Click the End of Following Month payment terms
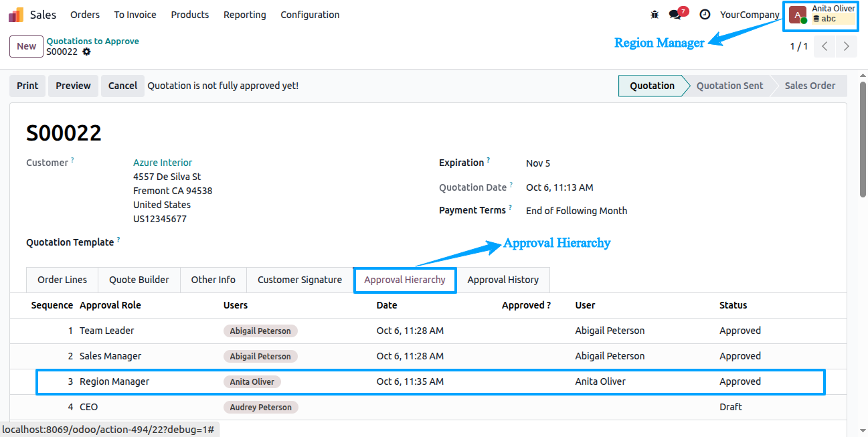This screenshot has width=868, height=437. 576,211
